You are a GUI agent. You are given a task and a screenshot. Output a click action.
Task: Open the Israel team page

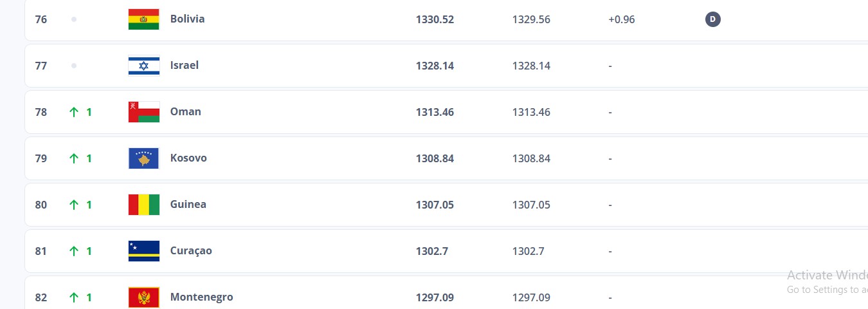185,66
